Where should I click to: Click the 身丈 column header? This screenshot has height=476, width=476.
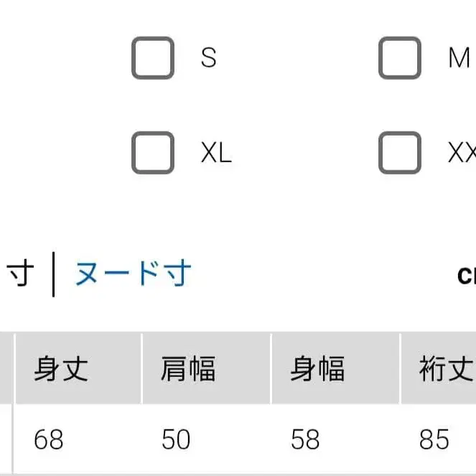click(61, 369)
